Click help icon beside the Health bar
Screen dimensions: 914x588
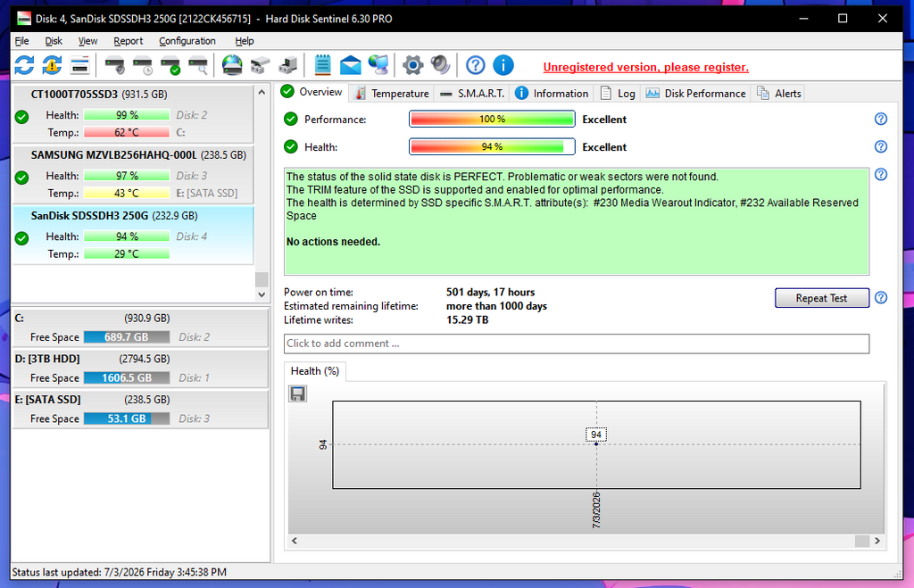click(x=881, y=146)
